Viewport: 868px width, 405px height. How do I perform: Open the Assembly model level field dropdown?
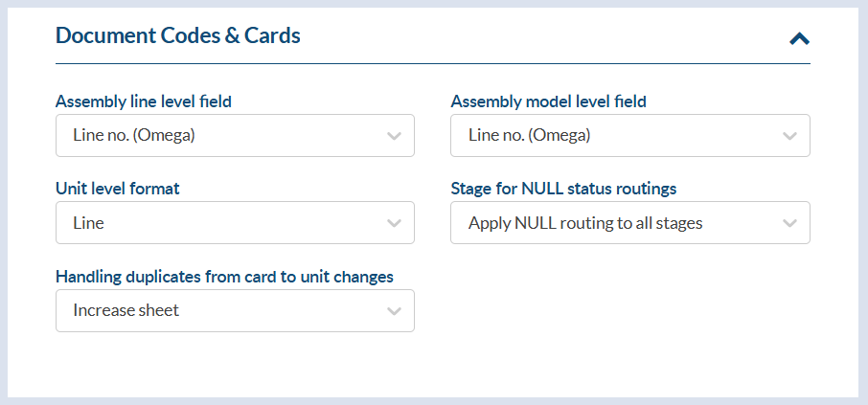(x=629, y=136)
